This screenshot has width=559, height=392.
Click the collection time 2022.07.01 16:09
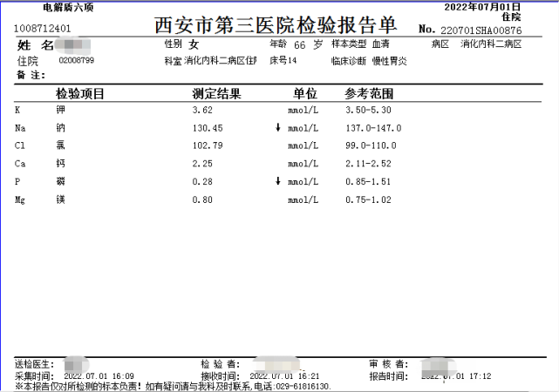[99, 376]
